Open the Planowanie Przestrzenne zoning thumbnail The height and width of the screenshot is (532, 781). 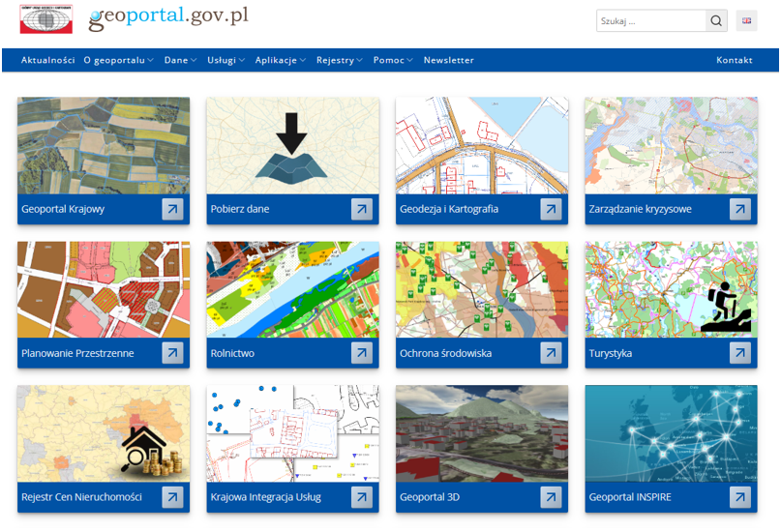(x=104, y=289)
